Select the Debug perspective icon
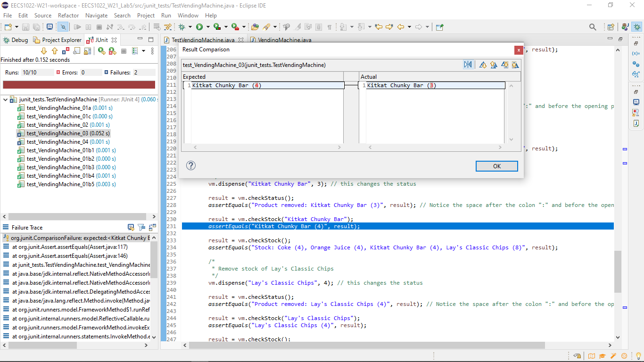This screenshot has height=362, width=644. 637,27
